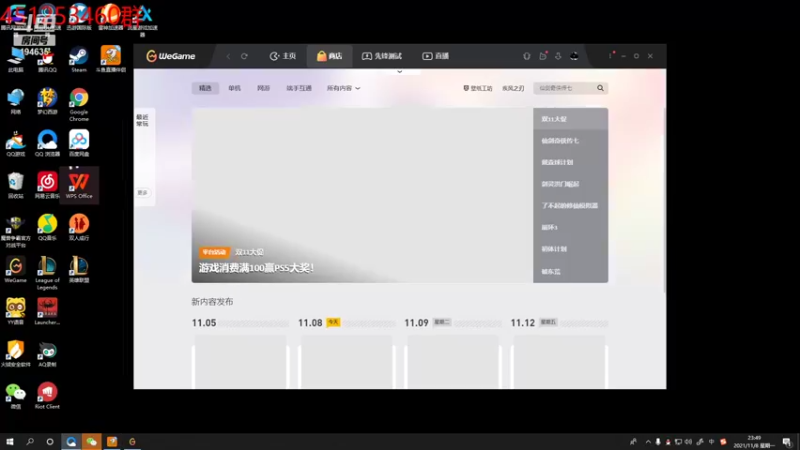Image resolution: width=800 pixels, height=450 pixels.
Task: Refresh the WeGame page
Action: point(244,56)
